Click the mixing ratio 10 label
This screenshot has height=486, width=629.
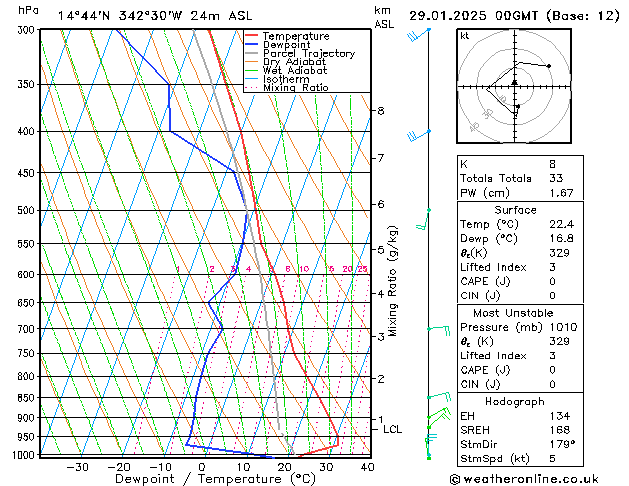[304, 269]
